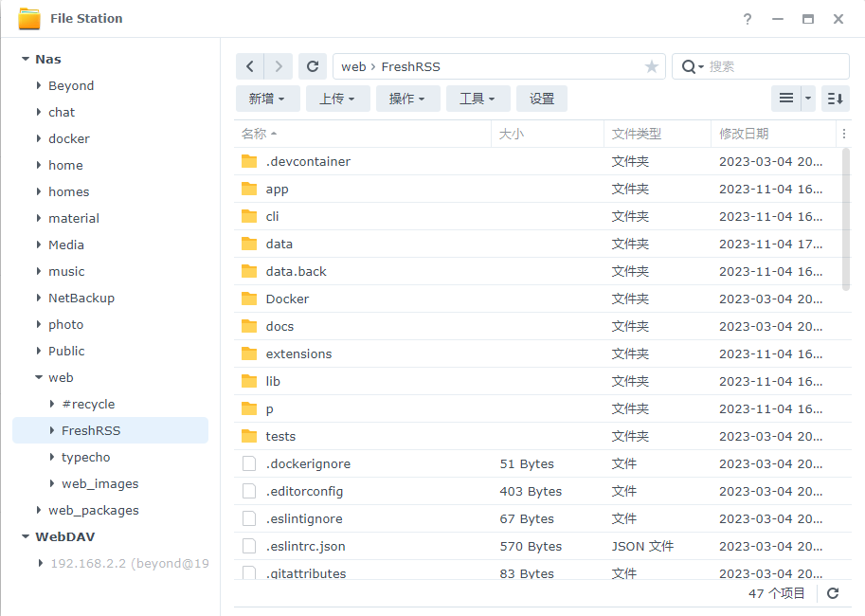Sort by the 大小 column header
The width and height of the screenshot is (865, 616).
point(548,134)
